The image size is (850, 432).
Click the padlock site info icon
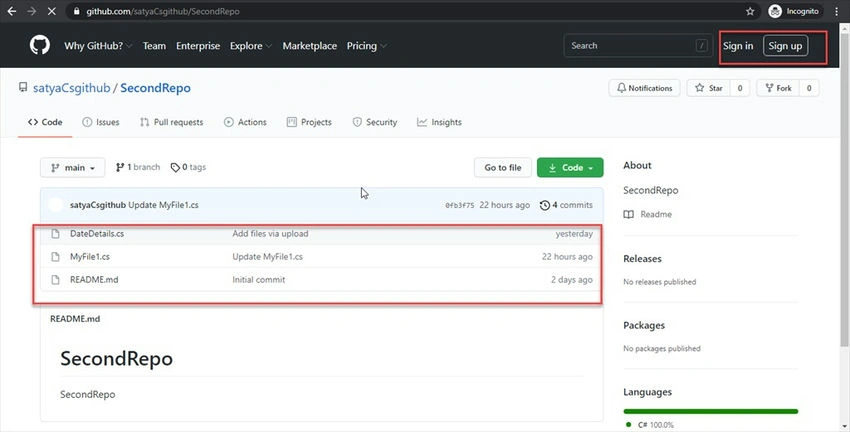76,11
